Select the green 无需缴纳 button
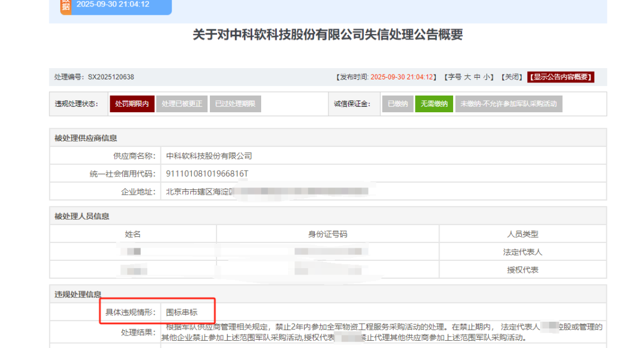This screenshot has width=644, height=348. 434,104
